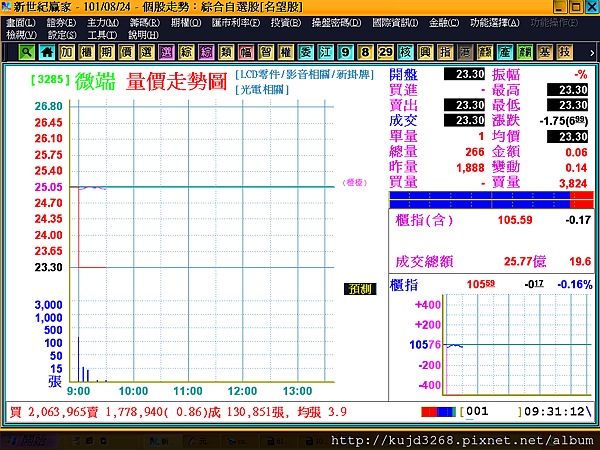600x450 pixels.
Task: Click the 基 toolbar icon
Action: 545,52
